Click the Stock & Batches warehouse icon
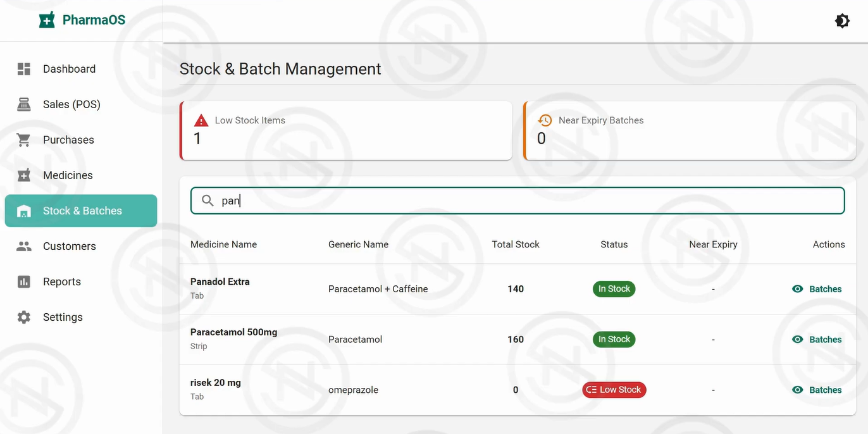The image size is (868, 434). coord(24,211)
